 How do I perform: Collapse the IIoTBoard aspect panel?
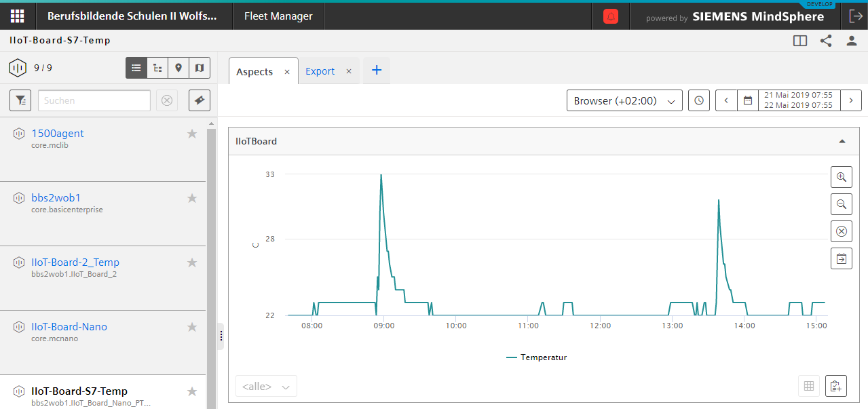pyautogui.click(x=842, y=142)
